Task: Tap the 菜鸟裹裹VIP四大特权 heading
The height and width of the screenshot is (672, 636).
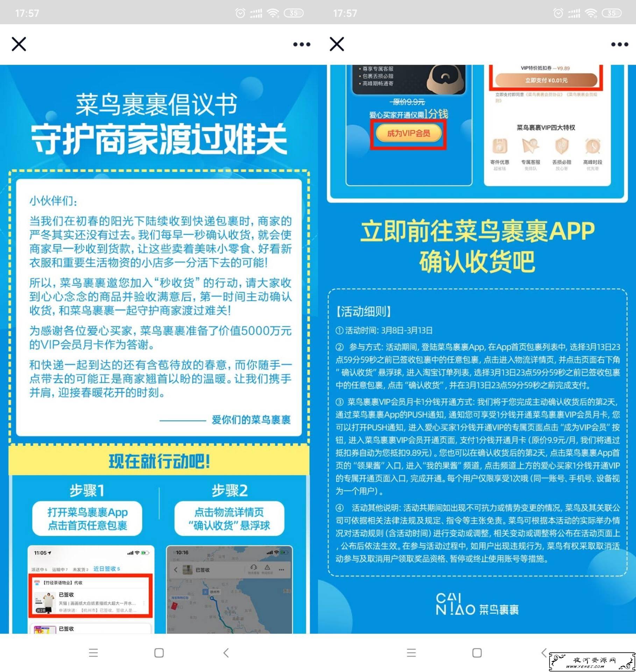Action: pyautogui.click(x=546, y=127)
